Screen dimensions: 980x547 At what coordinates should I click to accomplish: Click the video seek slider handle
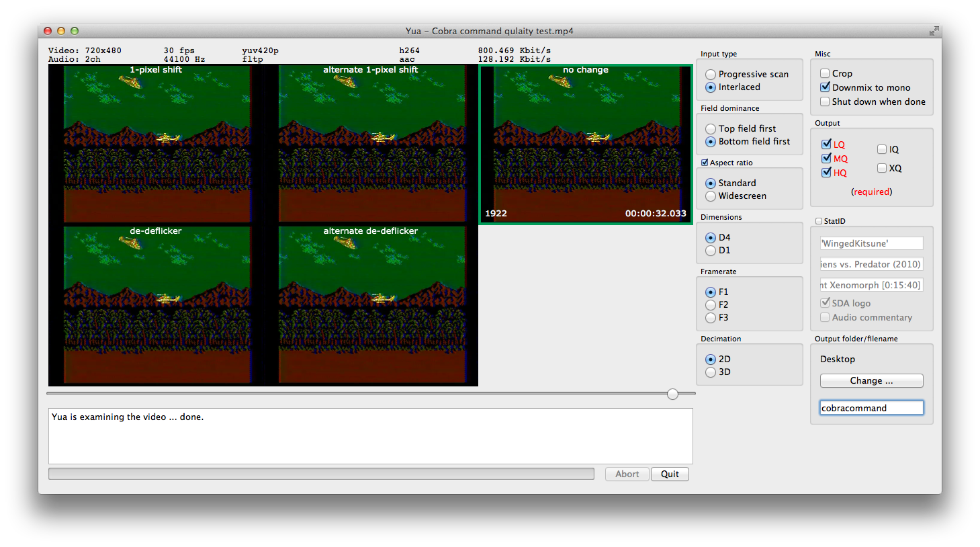point(672,394)
